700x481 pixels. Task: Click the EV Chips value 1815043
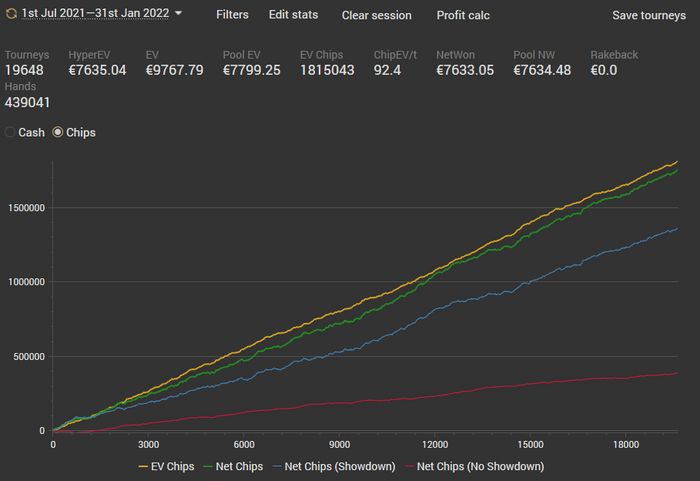pyautogui.click(x=327, y=70)
